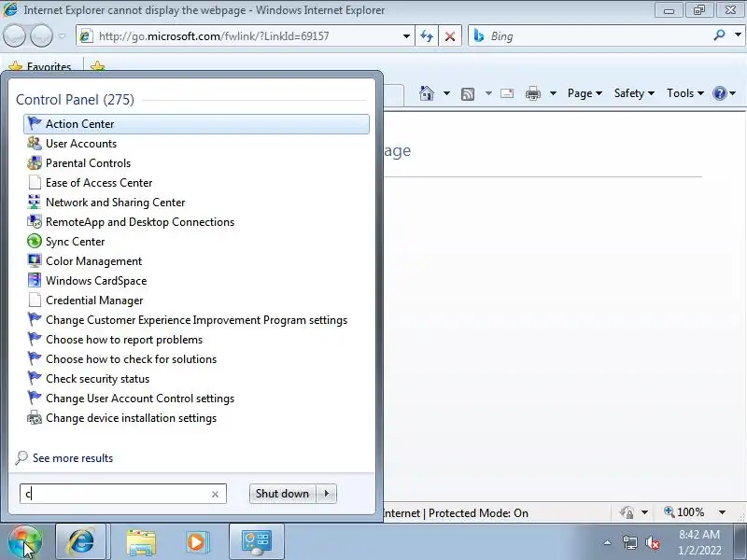
Task: Open Windows Media Player from taskbar
Action: click(x=196, y=542)
